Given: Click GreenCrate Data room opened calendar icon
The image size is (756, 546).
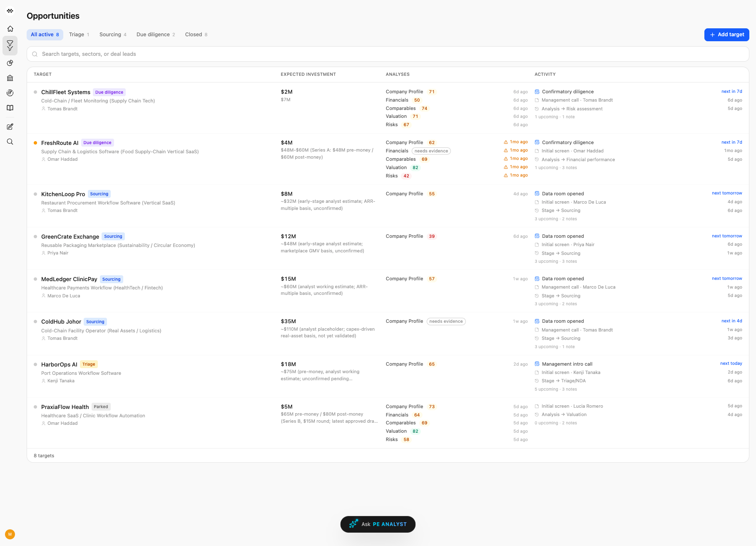Looking at the screenshot, I should tap(537, 236).
